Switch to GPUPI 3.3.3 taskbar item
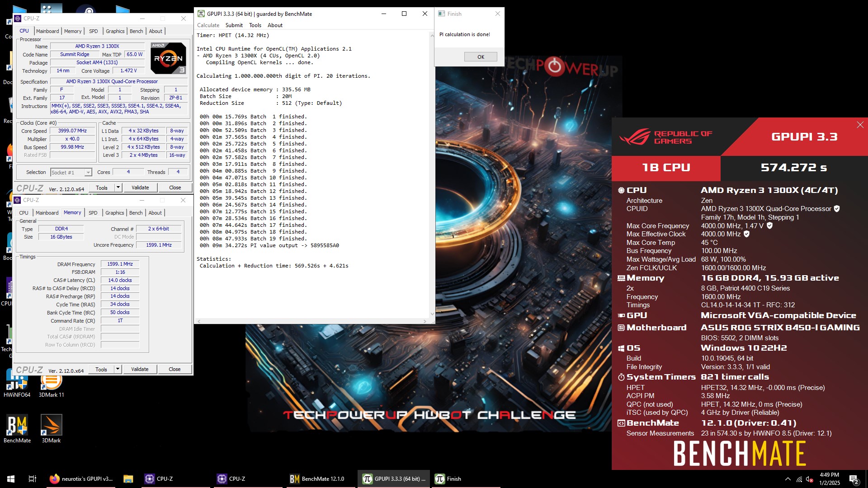The width and height of the screenshot is (868, 488). click(394, 479)
